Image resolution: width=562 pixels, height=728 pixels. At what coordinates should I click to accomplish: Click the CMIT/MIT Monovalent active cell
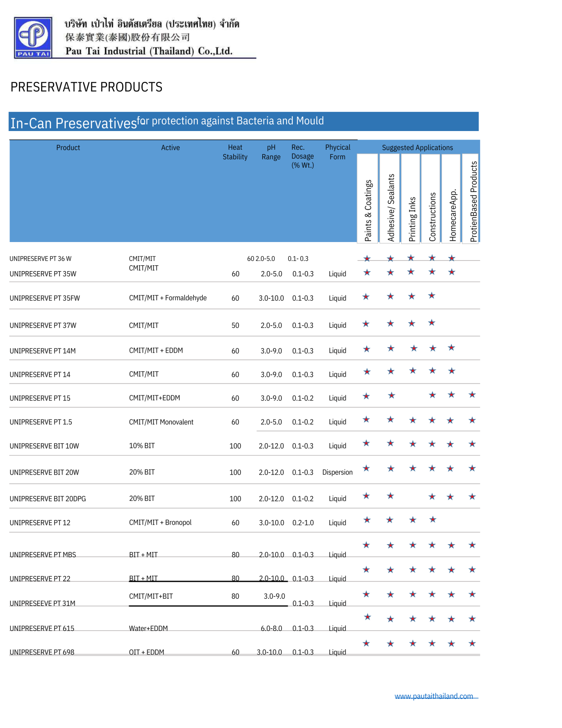pos(161,422)
